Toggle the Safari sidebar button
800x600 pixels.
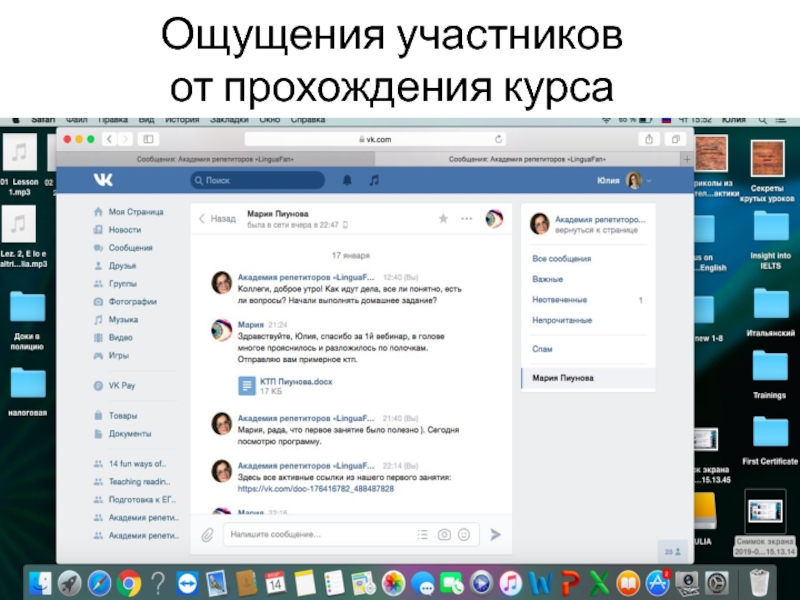click(x=148, y=139)
